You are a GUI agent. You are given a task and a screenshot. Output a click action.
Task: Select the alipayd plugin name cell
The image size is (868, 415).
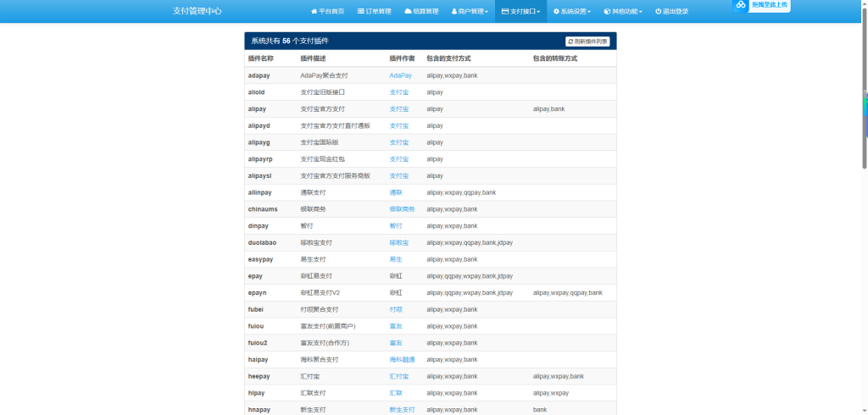tap(259, 125)
